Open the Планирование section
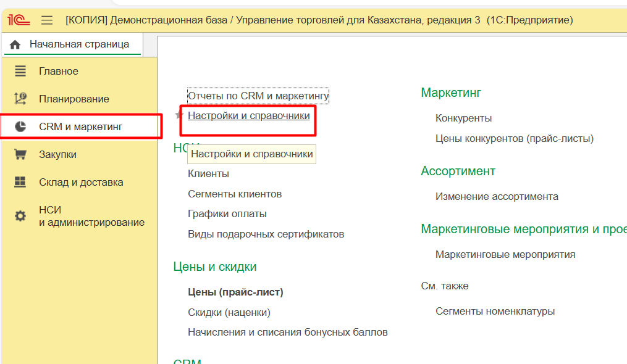The image size is (627, 364). [74, 99]
